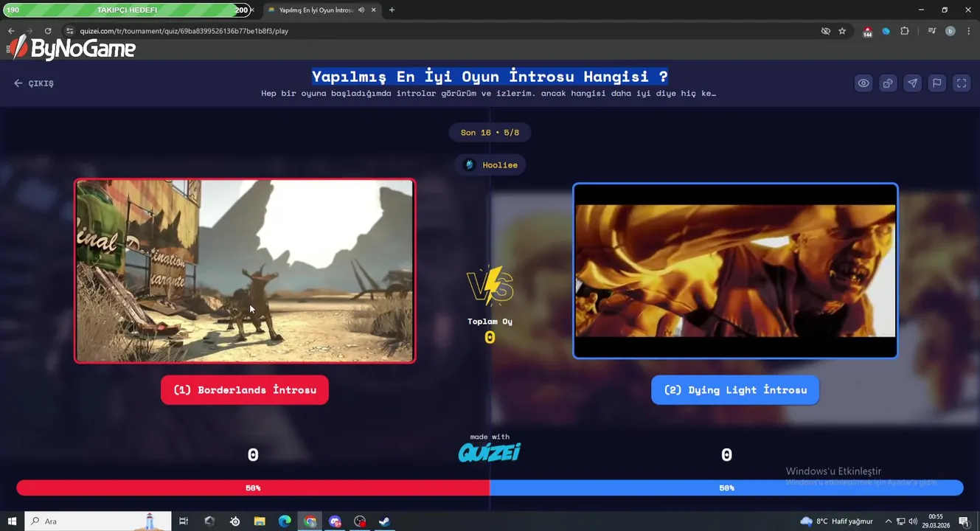Open Steam from the taskbar
The height and width of the screenshot is (531, 980).
(x=384, y=521)
